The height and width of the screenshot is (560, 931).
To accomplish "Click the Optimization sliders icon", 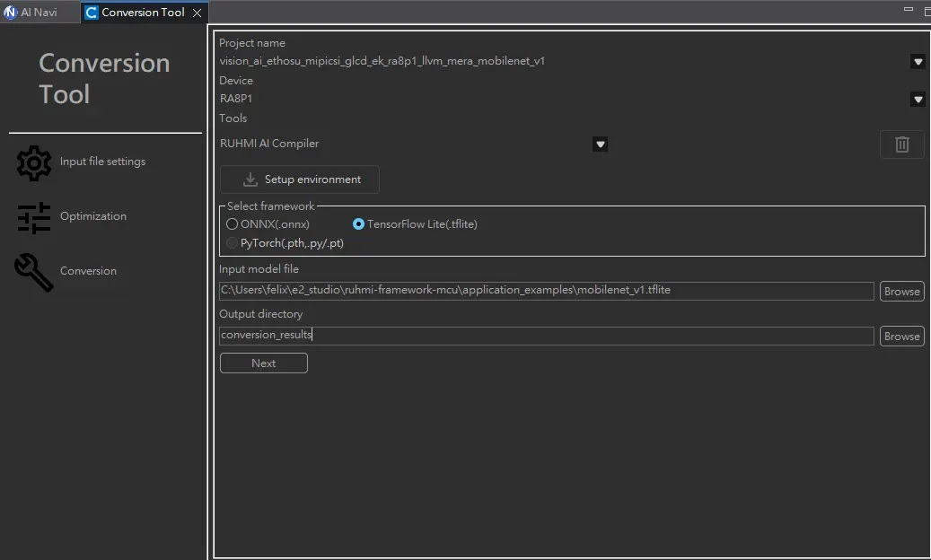I will (x=34, y=217).
